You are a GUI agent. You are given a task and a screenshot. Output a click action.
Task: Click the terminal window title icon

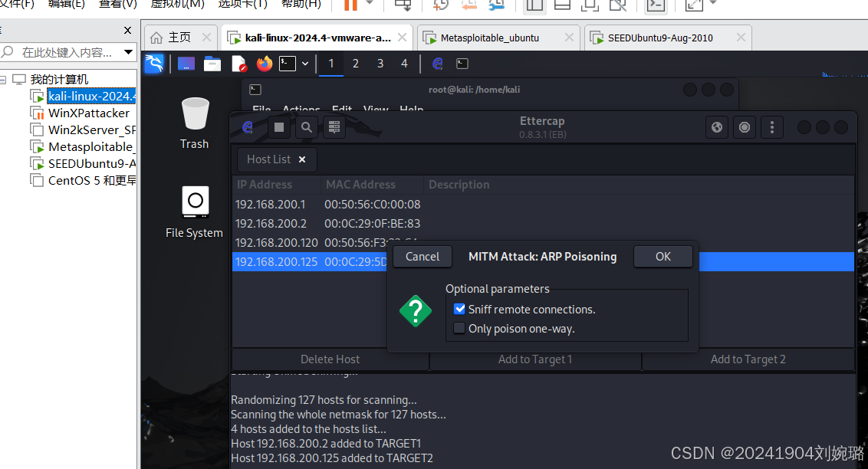[x=255, y=90]
